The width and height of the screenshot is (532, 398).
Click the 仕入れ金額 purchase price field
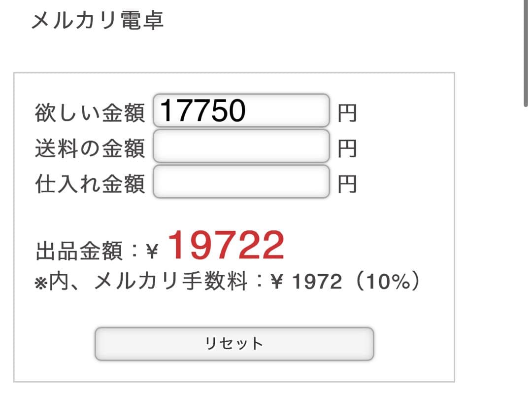tap(241, 182)
